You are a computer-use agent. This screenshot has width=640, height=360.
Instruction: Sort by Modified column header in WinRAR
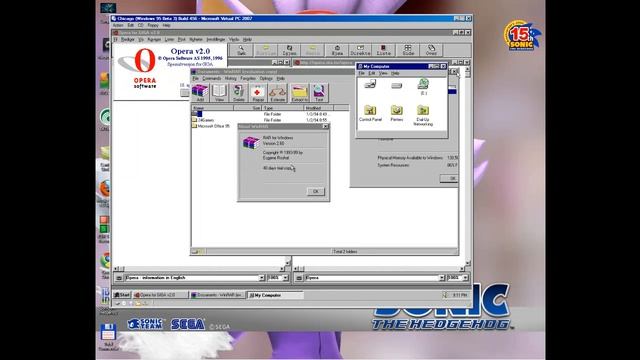(x=319, y=108)
